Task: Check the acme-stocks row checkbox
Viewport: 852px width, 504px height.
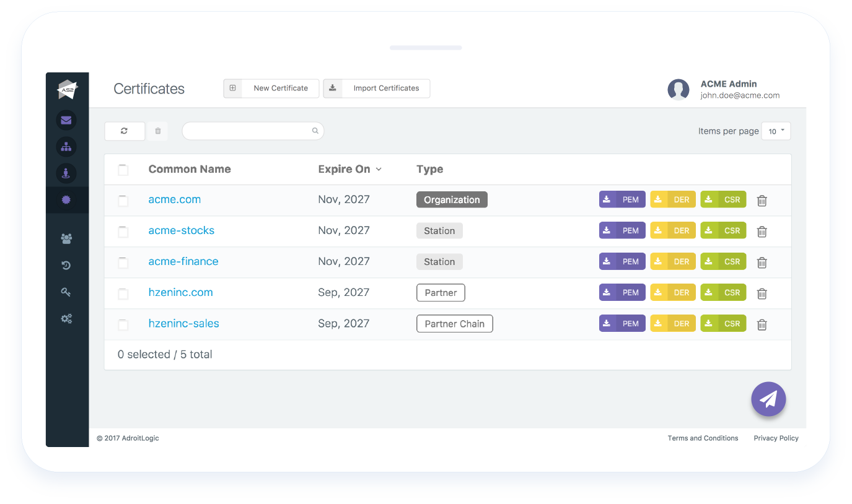Action: click(123, 232)
